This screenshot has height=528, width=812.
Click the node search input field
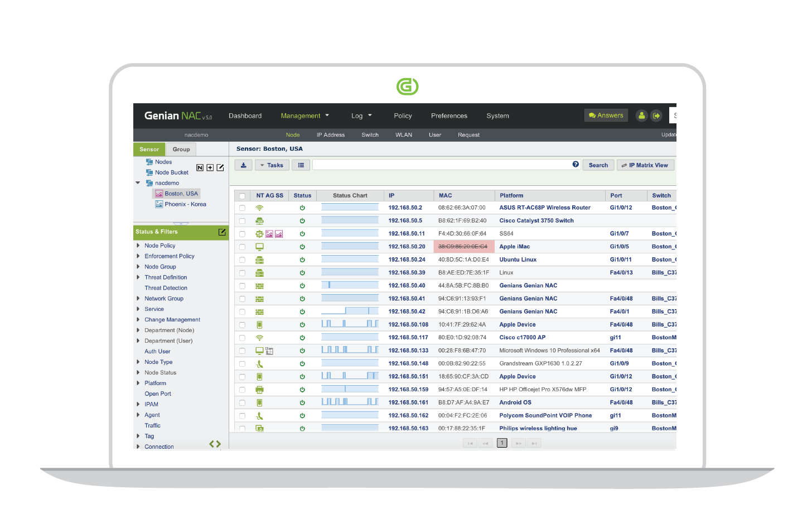[x=447, y=165]
